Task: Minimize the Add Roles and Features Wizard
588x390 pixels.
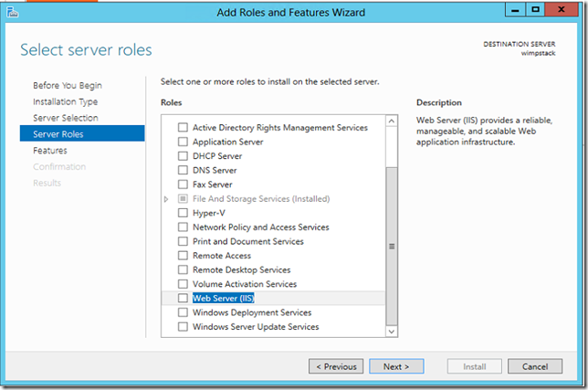Action: (515, 10)
